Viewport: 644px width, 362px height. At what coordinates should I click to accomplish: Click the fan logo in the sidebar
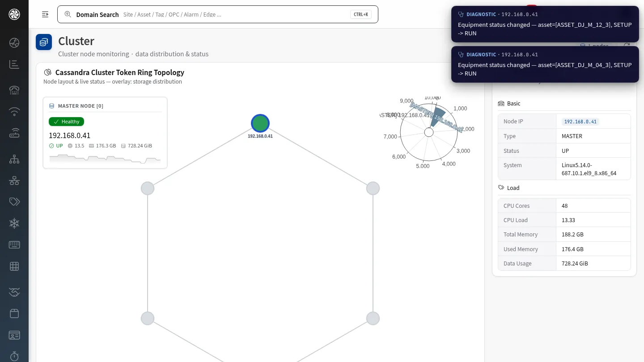14,14
